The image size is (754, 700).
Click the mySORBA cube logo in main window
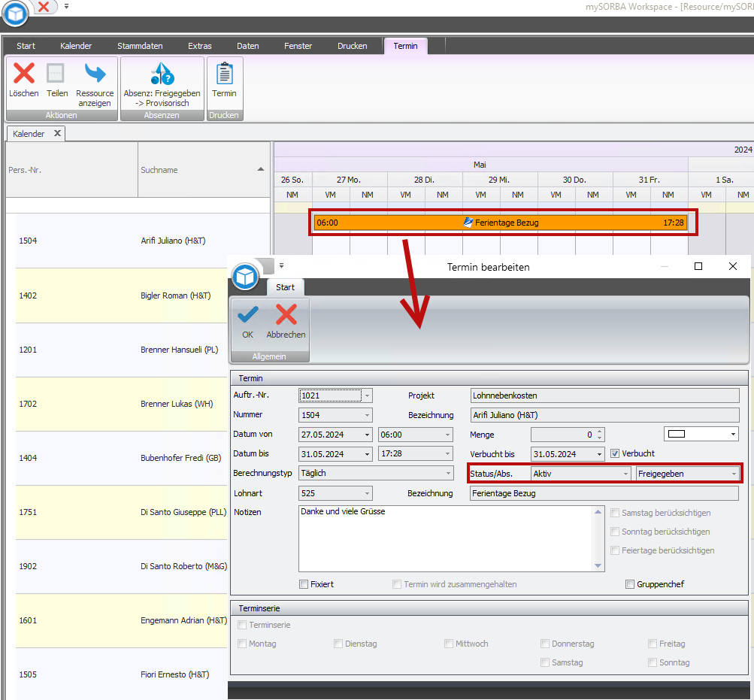pos(15,14)
